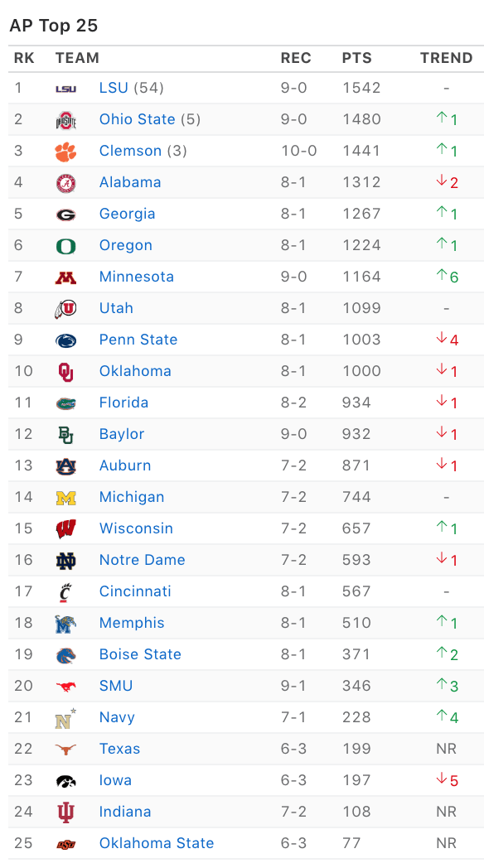Screen dimensions: 484x868
Task: Open the Boise State team link
Action: 140,654
